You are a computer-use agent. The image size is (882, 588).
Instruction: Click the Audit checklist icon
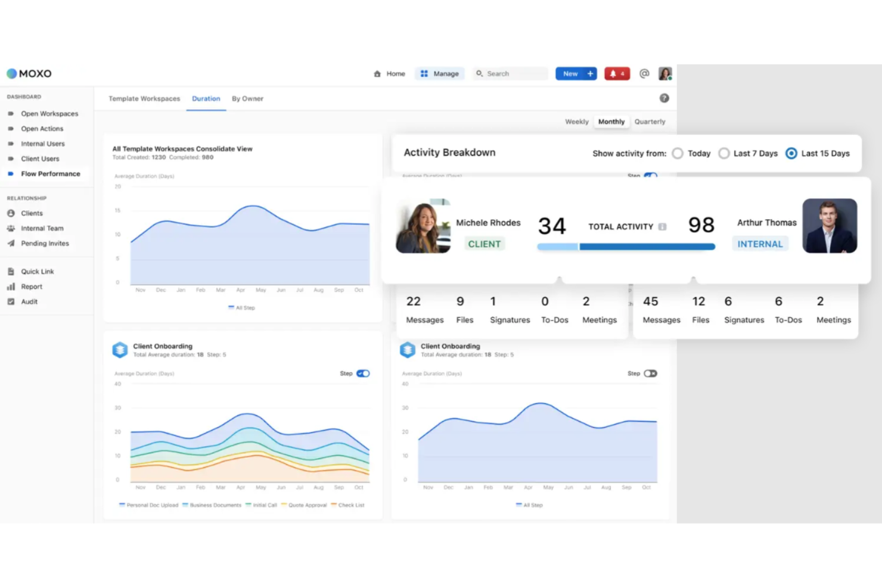11,302
